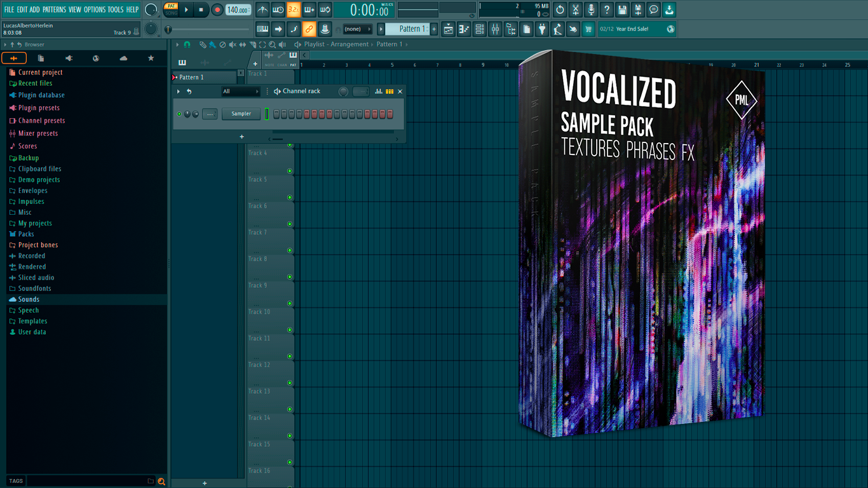Open the browser plugin database tab icon
The height and width of the screenshot is (488, 868).
(69, 58)
